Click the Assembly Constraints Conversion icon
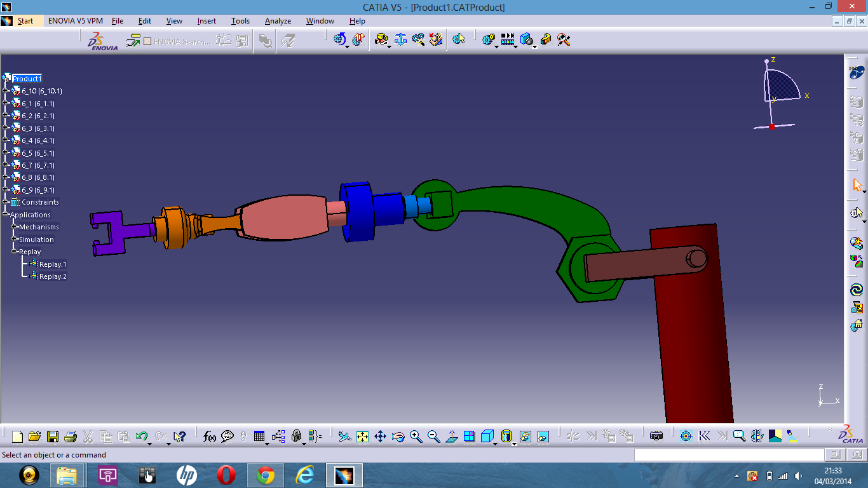This screenshot has height=488, width=868. pyautogui.click(x=418, y=39)
